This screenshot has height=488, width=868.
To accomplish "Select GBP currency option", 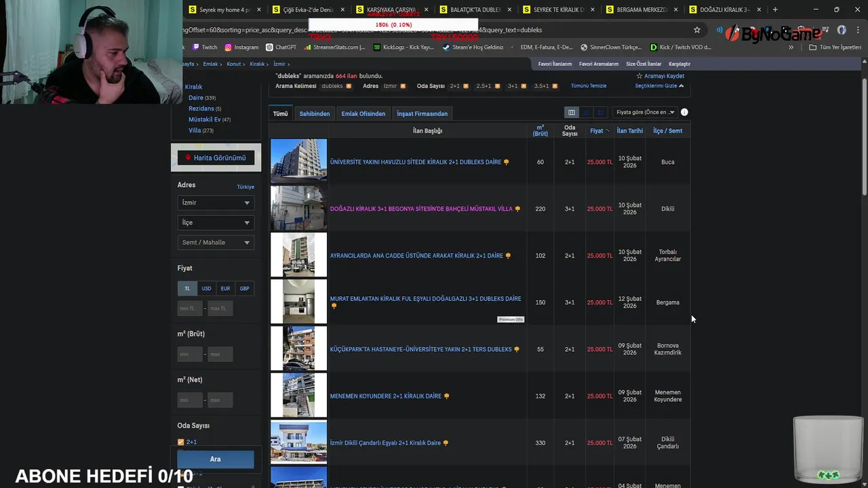I will point(244,289).
